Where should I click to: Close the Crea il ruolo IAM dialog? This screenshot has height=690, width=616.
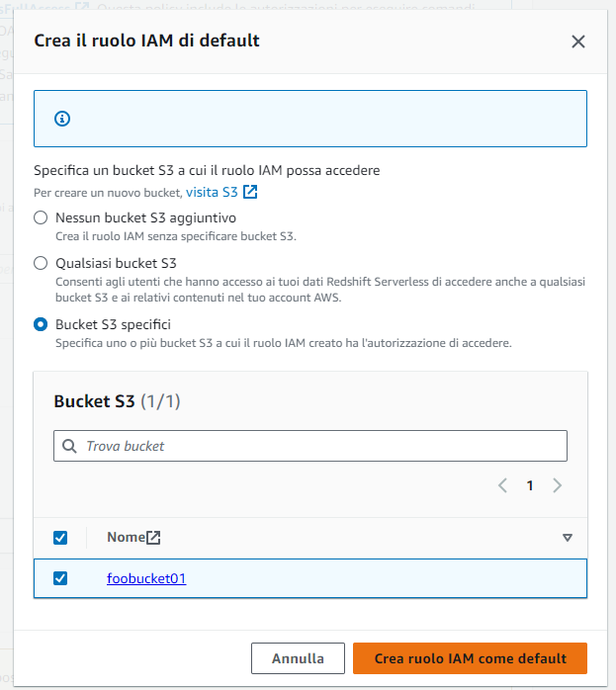577,42
